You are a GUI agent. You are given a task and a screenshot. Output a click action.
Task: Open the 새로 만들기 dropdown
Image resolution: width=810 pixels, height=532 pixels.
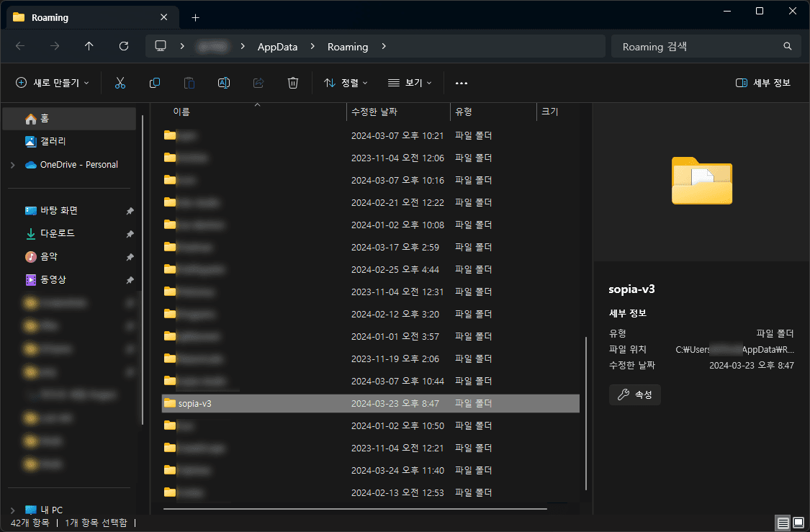[53, 83]
